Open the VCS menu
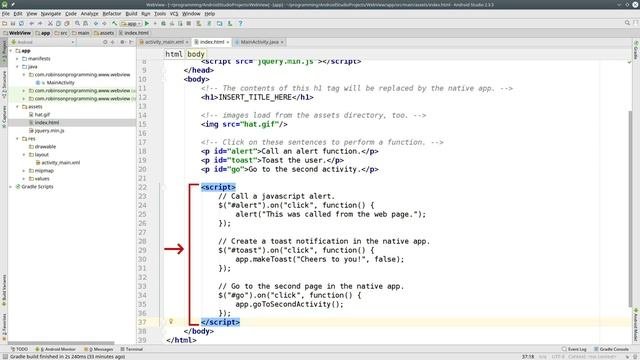The width and height of the screenshot is (640, 360). pyautogui.click(x=174, y=13)
